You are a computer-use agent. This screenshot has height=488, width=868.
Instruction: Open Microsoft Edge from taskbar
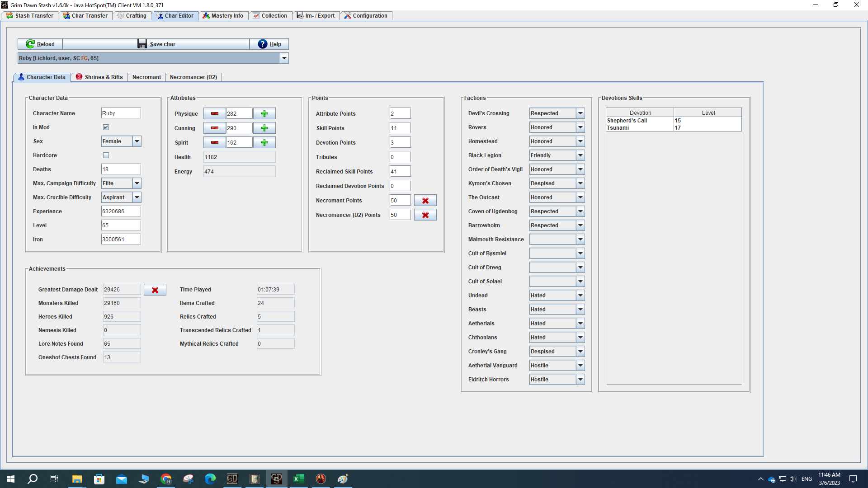pos(210,479)
